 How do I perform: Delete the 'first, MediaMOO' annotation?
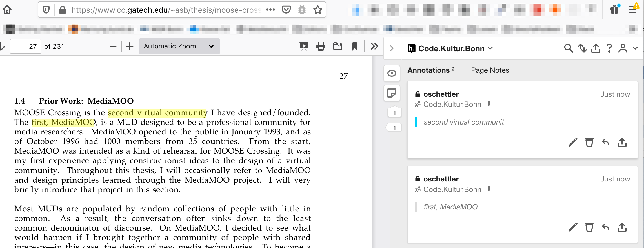tap(589, 227)
